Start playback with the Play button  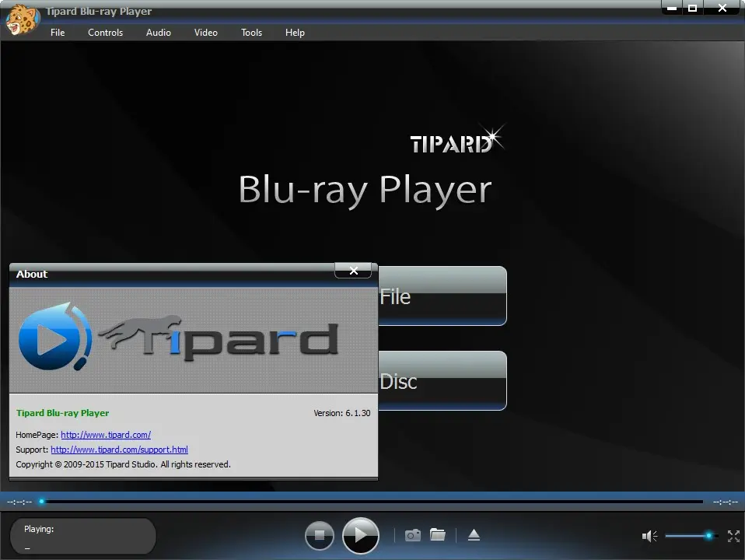[x=361, y=535]
